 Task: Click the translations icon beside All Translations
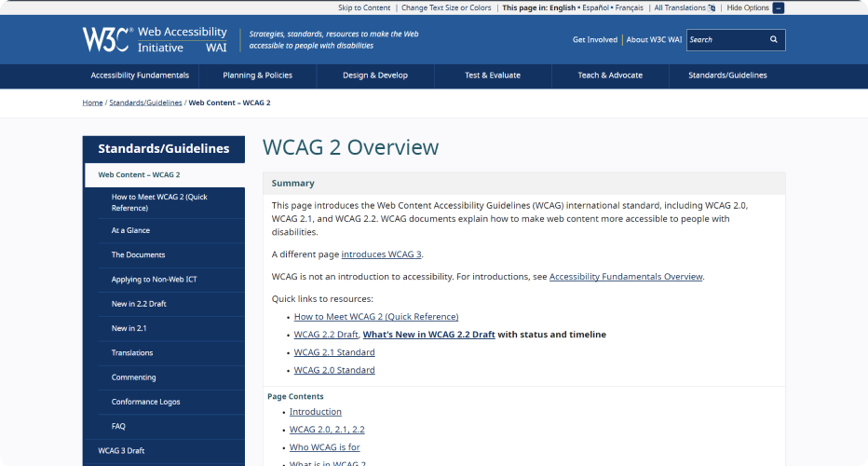[712, 7]
